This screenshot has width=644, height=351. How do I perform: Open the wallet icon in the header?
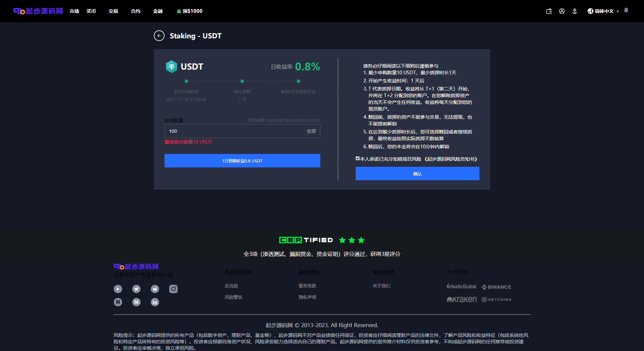[x=549, y=11]
